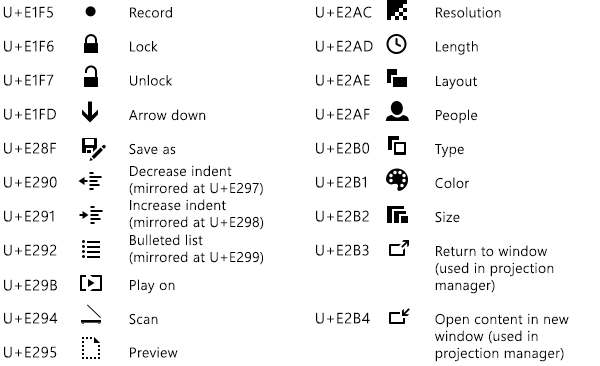
Task: Click the Size icon
Action: tap(397, 214)
